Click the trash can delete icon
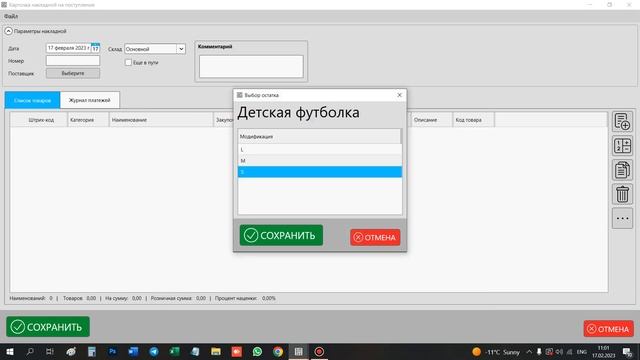Viewport: 640px width, 360px height. tap(622, 194)
